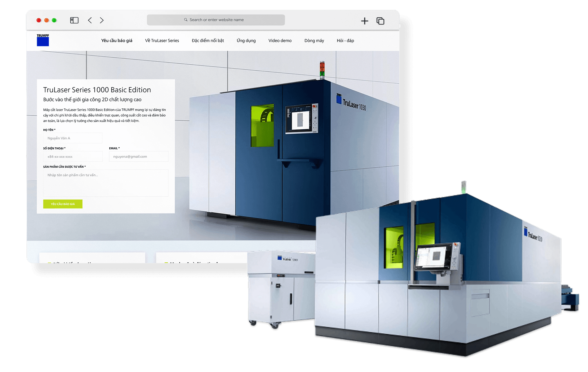Screen dimensions: 588x372
Task: Click the Sản phẩm cần được tư vấn textarea
Action: click(106, 183)
